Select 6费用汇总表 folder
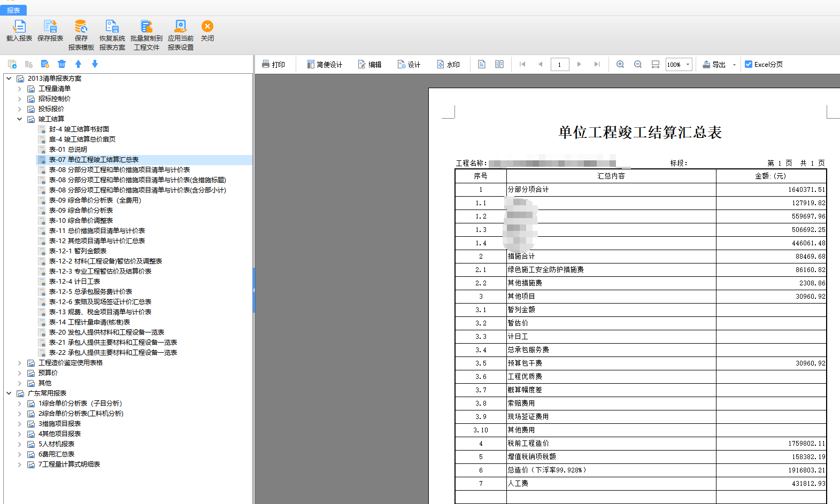Viewport: 840px width, 504px height. tap(56, 454)
